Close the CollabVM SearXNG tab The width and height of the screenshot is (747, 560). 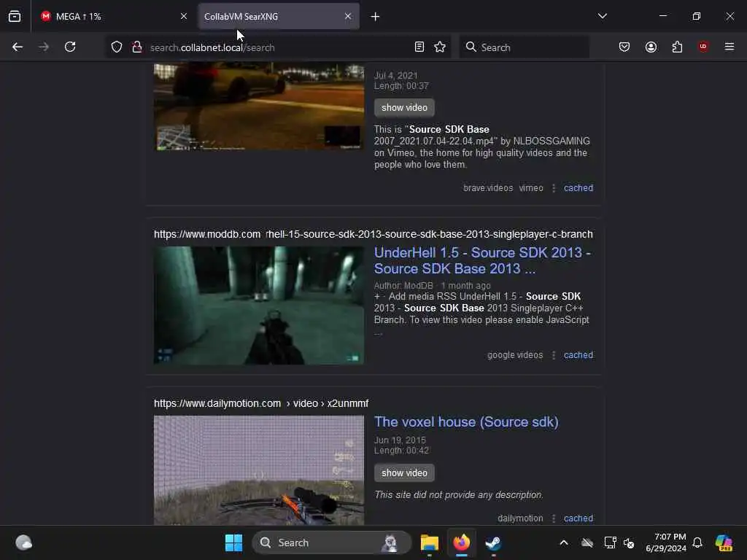(x=348, y=16)
